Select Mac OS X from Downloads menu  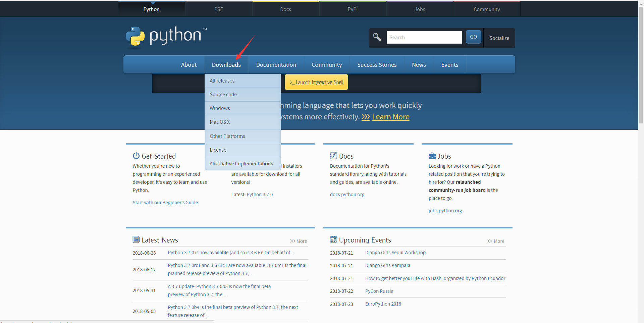[x=243, y=122]
